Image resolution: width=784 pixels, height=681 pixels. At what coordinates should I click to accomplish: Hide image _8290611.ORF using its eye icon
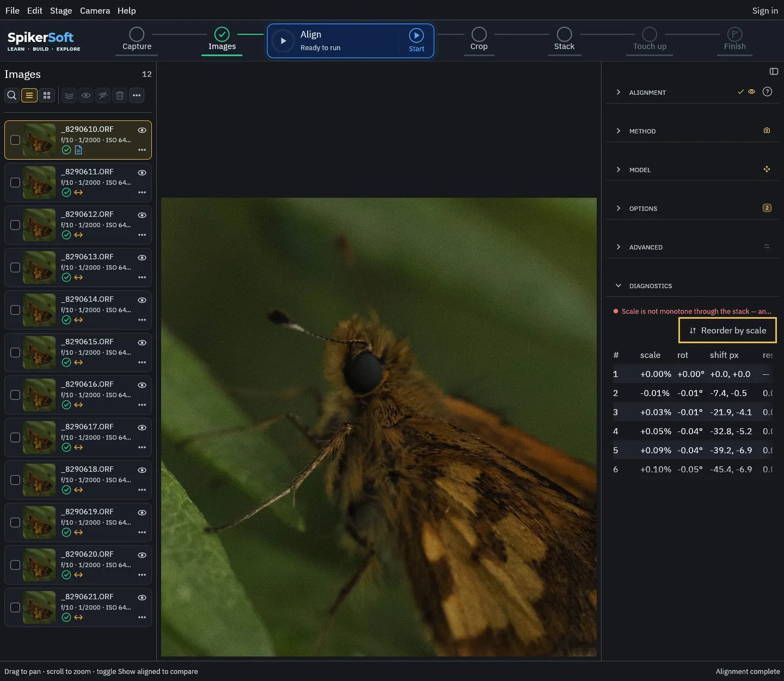point(142,173)
